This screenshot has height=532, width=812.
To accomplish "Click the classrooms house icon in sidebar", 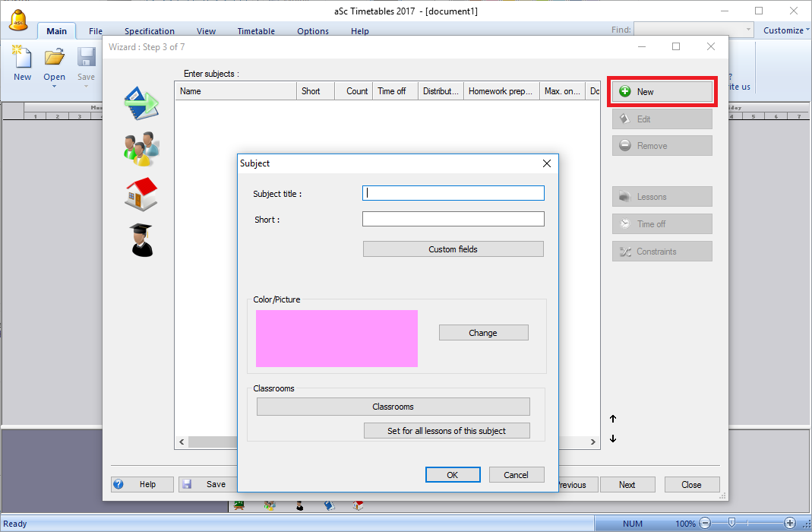I will (141, 194).
